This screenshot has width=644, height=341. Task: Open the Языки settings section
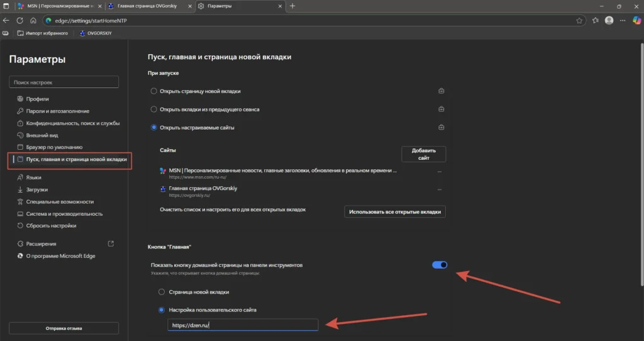pos(33,177)
